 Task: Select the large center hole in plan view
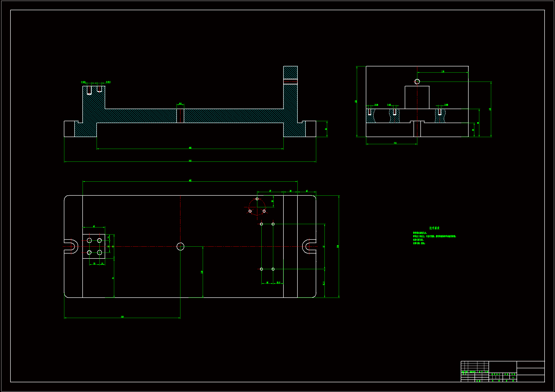pyautogui.click(x=180, y=247)
